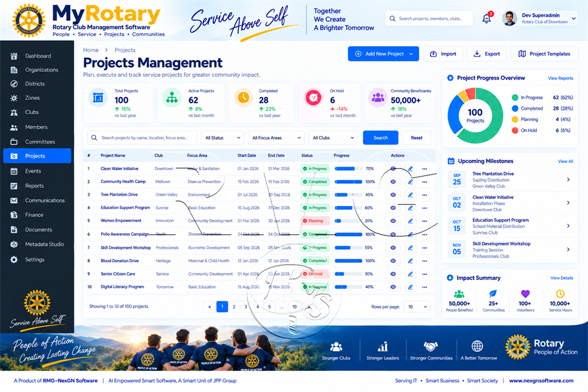Viewport: 588px width, 392px height.
Task: Edit the Tree Plantation Drive row
Action: [410, 195]
